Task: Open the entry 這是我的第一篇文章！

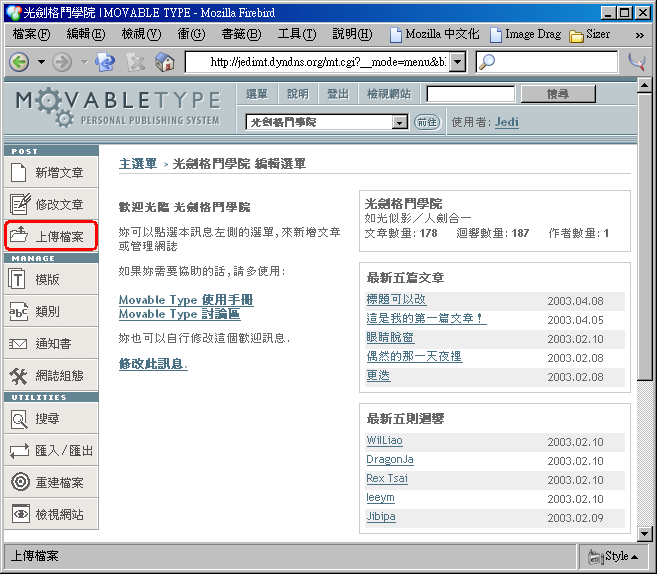Action: point(426,318)
